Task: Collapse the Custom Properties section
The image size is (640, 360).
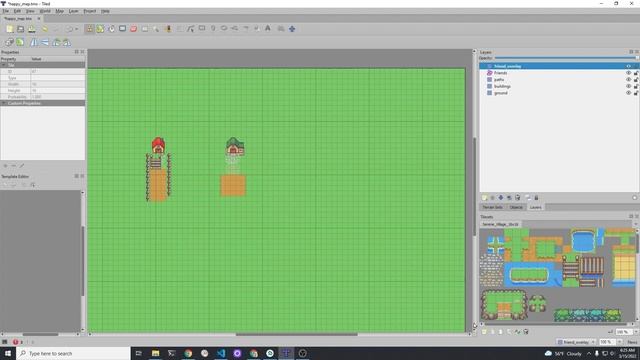Action: click(4, 103)
